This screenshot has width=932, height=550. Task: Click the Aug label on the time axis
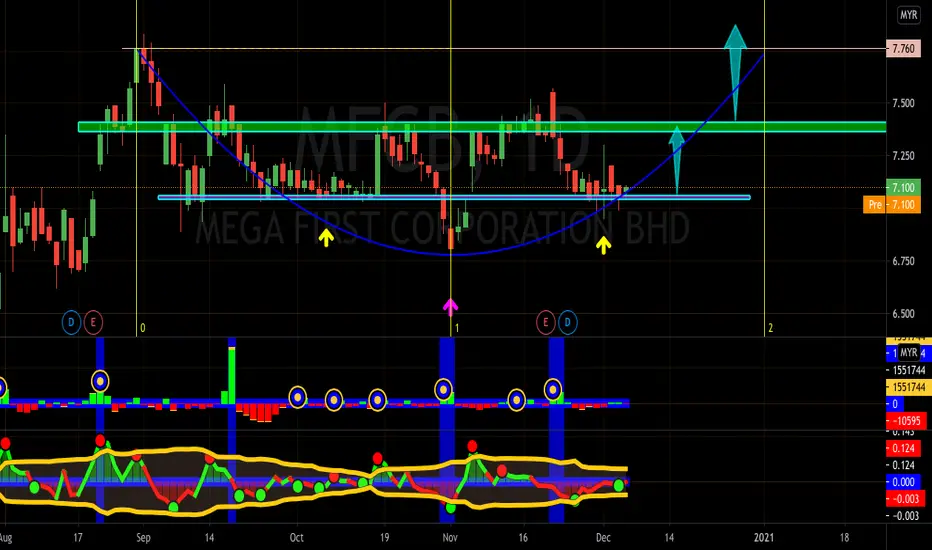click(x=5, y=538)
